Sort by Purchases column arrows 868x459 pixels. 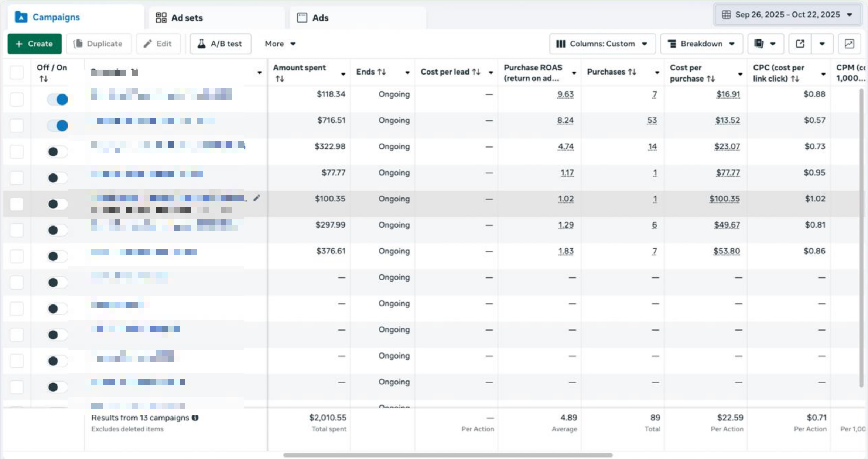click(x=632, y=72)
